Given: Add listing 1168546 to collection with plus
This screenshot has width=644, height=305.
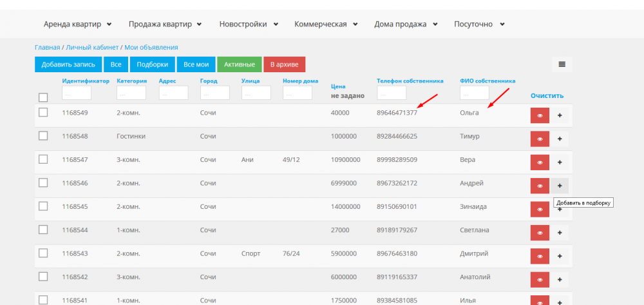Looking at the screenshot, I should 559,186.
